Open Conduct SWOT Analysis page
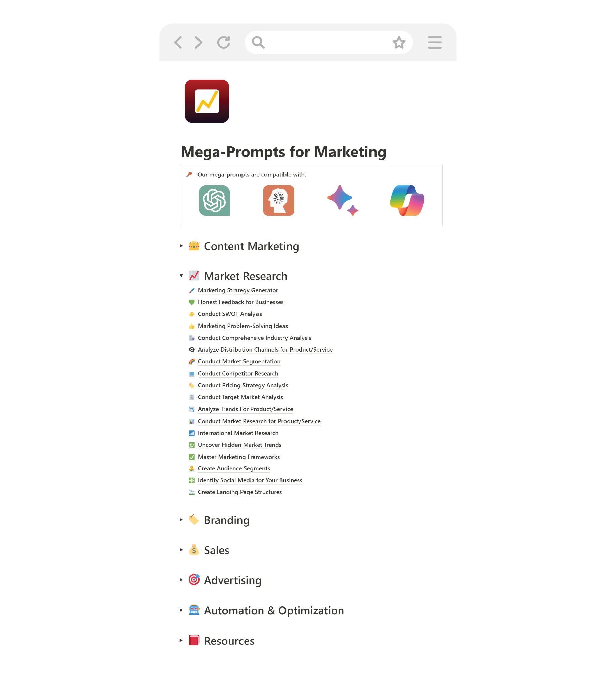616x693 pixels. tap(229, 314)
